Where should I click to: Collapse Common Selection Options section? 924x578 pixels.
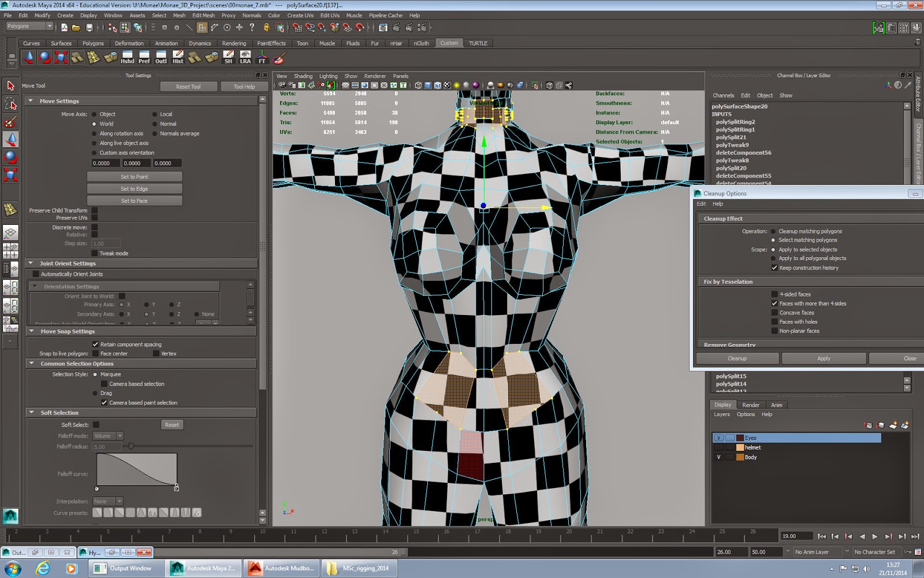(31, 364)
